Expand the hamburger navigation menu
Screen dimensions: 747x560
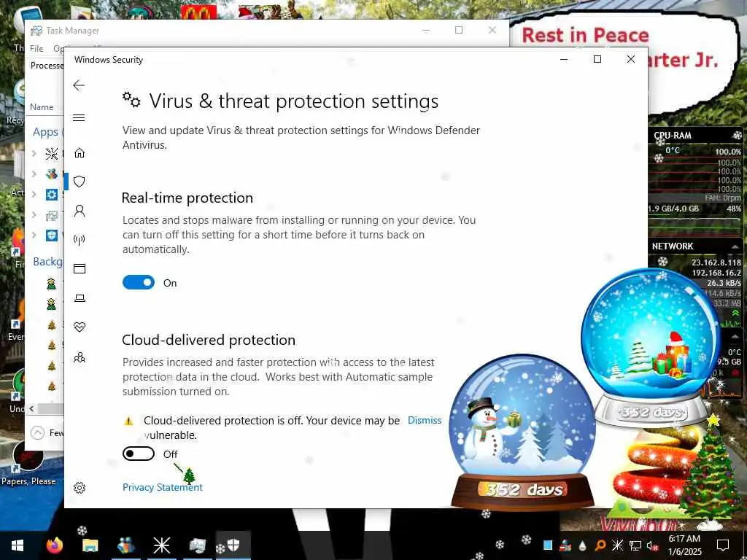(79, 117)
